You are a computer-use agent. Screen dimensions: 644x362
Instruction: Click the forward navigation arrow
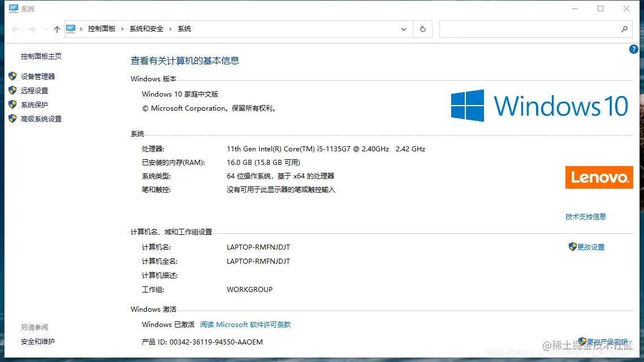[x=32, y=29]
